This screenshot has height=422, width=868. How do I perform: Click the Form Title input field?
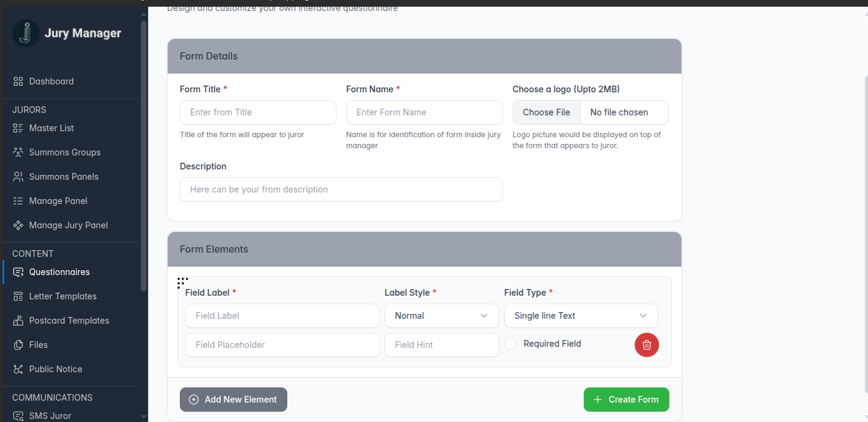point(258,112)
